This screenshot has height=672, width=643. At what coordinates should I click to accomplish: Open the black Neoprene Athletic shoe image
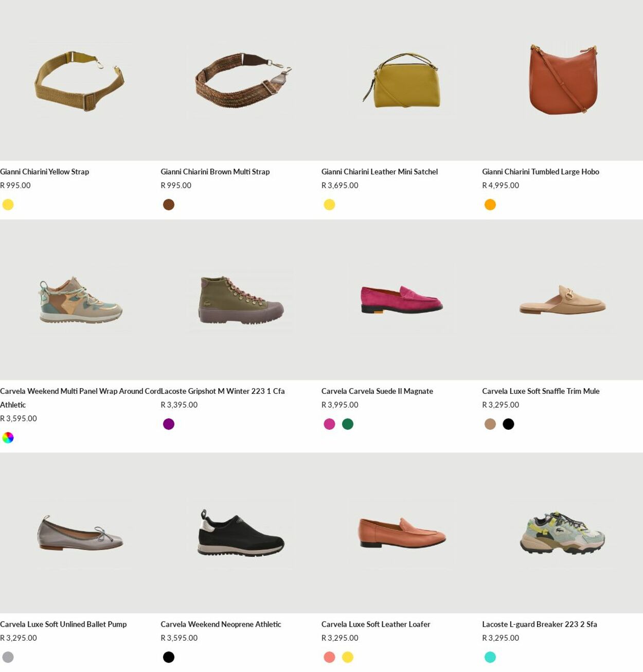pos(241,533)
